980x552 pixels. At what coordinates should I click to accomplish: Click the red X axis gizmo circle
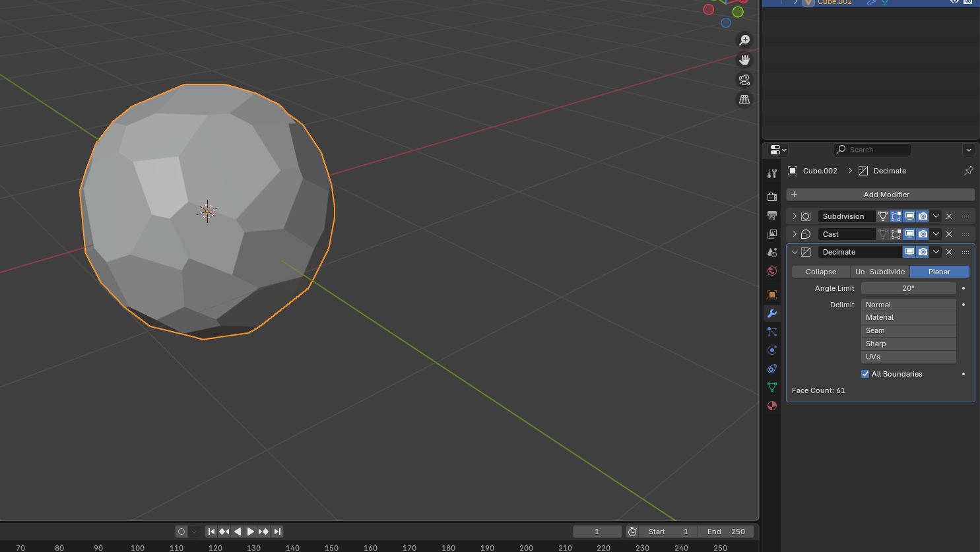click(709, 9)
